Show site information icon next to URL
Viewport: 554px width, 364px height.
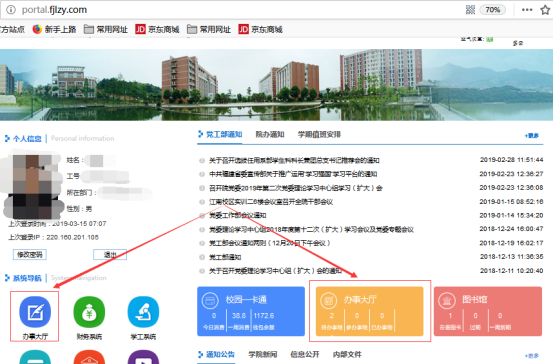tap(11, 10)
